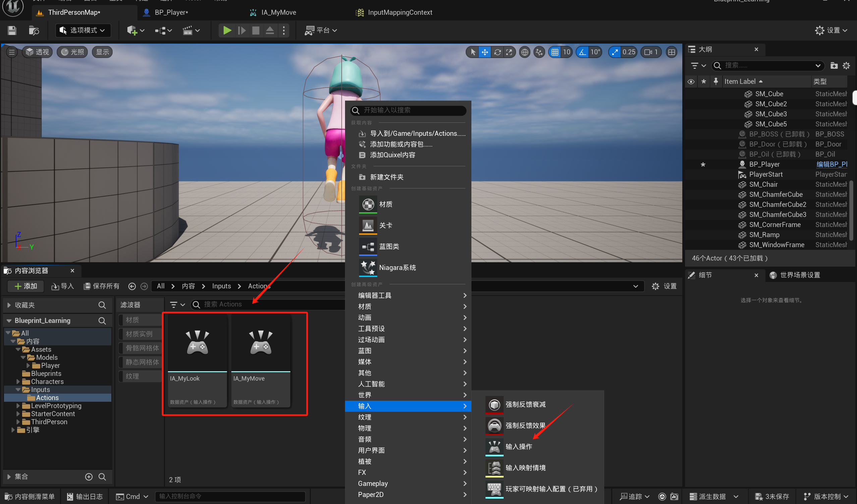The image size is (857, 504).
Task: Toggle grid snapping icon next to 10
Action: point(555,52)
